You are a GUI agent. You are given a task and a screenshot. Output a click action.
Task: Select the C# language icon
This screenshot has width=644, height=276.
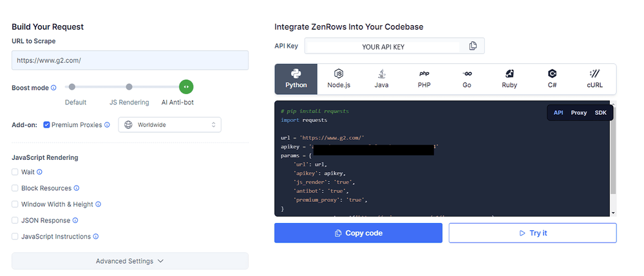tap(552, 74)
